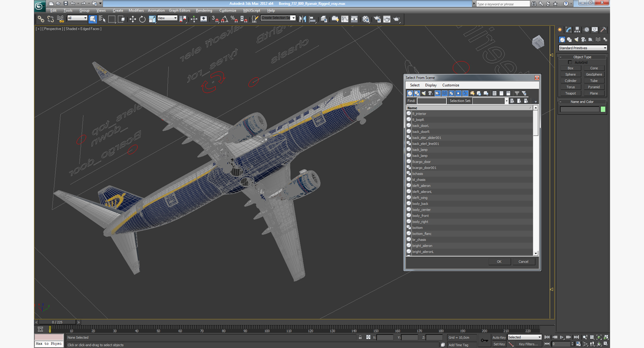
Task: Open the Rendering menu
Action: 204,10
